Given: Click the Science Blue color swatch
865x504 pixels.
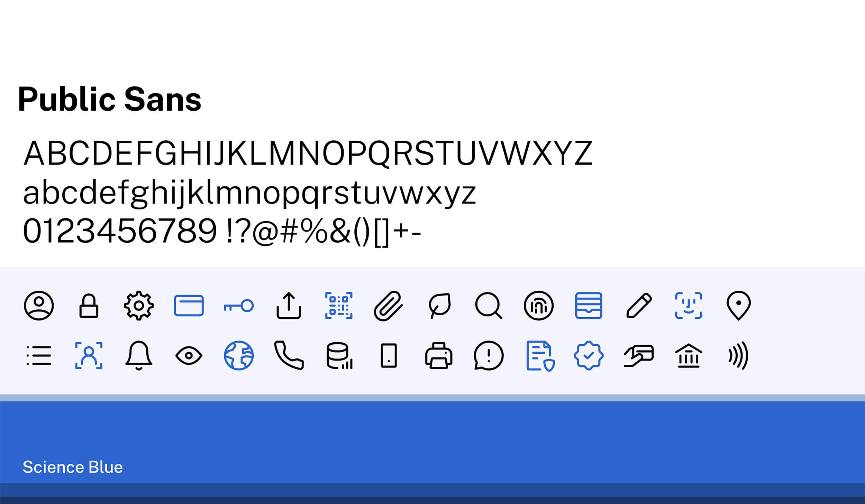Looking at the screenshot, I should click(432, 442).
